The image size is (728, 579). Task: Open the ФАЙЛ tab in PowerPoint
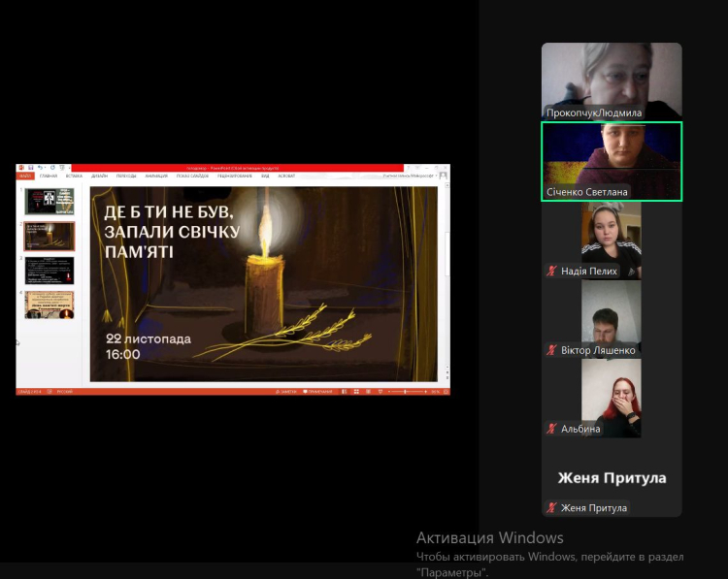(x=25, y=177)
